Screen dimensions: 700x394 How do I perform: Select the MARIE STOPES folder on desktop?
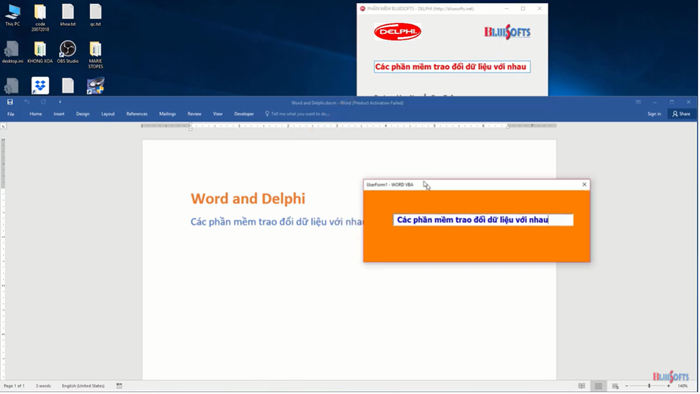click(x=96, y=55)
